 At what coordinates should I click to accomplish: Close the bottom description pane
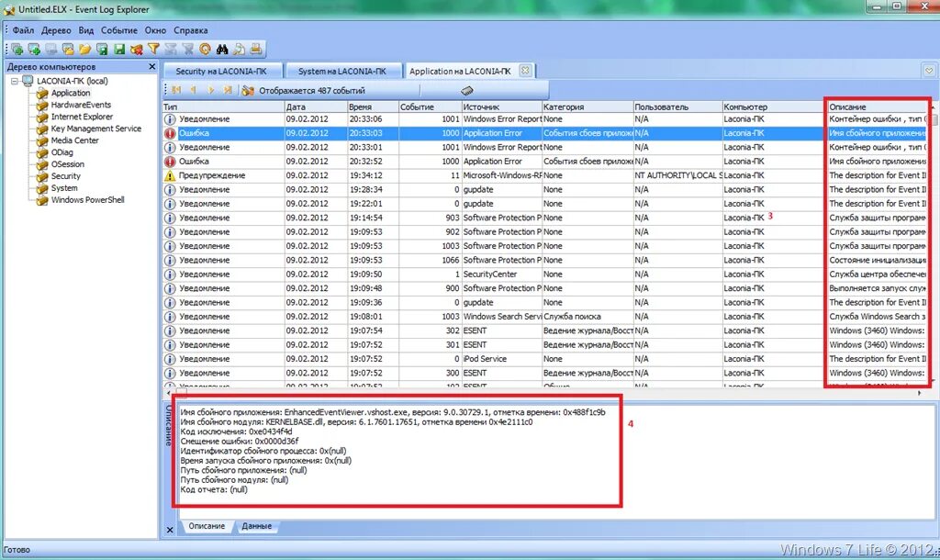(170, 530)
